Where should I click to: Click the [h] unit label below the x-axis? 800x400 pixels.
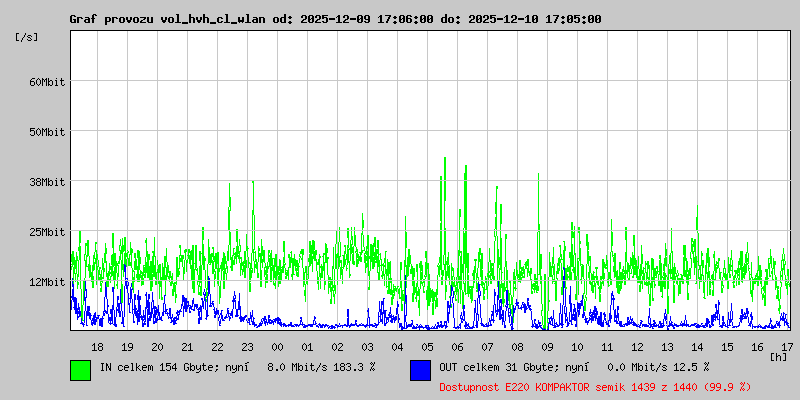[x=778, y=356]
